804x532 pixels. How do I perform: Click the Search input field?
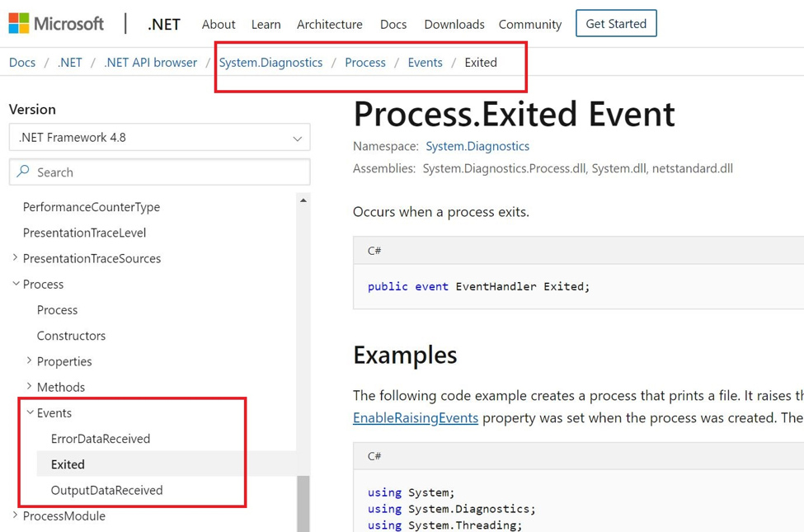coord(159,172)
